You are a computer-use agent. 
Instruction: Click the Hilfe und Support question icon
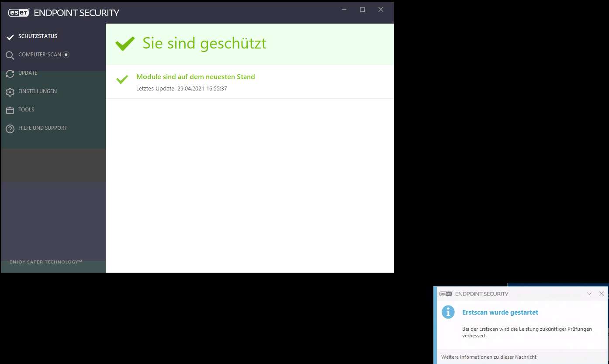pos(10,129)
